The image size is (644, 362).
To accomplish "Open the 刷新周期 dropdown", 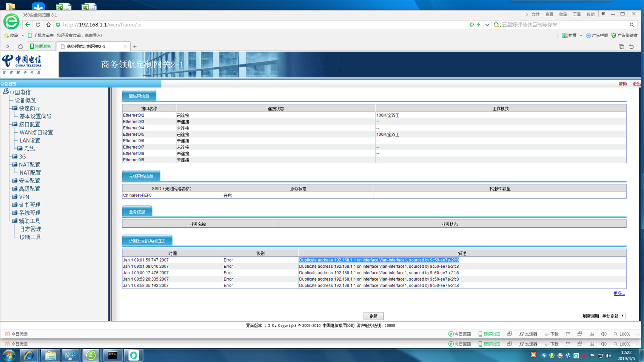I will point(613,316).
